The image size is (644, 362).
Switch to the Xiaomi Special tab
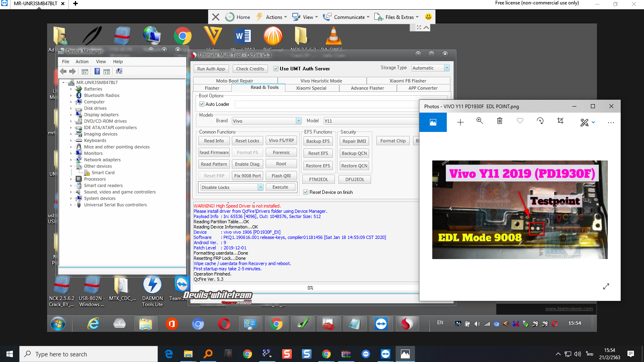click(311, 88)
